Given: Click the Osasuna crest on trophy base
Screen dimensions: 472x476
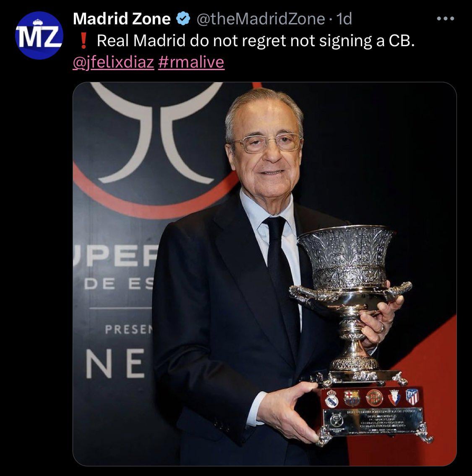Looking at the screenshot, I should [x=394, y=398].
